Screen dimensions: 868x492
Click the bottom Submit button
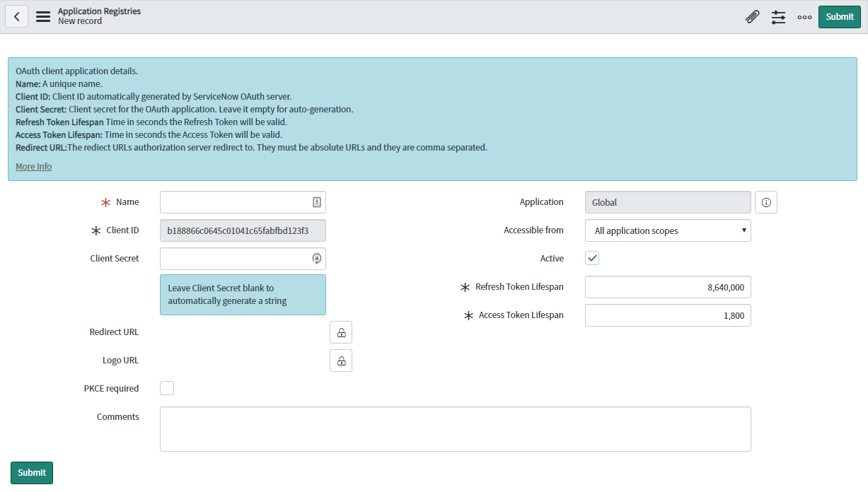pyautogui.click(x=32, y=473)
